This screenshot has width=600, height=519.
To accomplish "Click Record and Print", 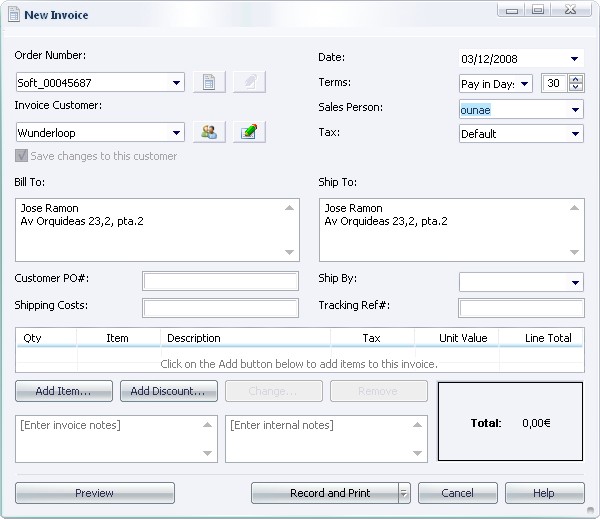I will 325,493.
